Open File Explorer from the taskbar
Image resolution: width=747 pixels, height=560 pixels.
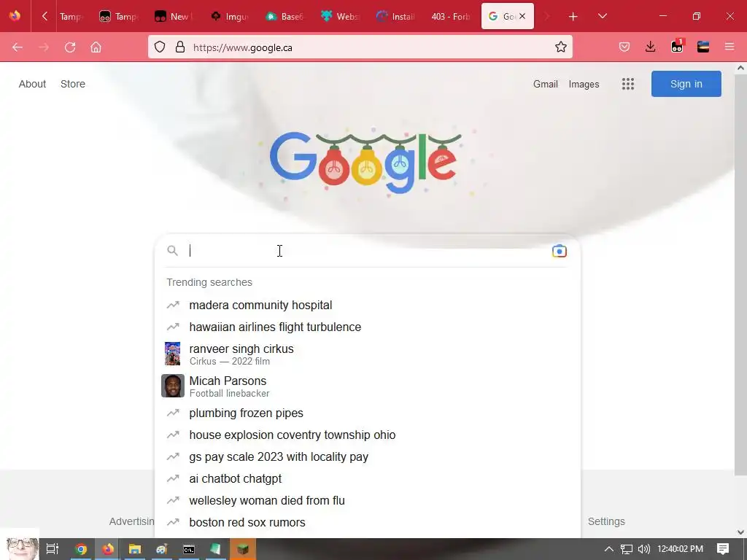(135, 549)
